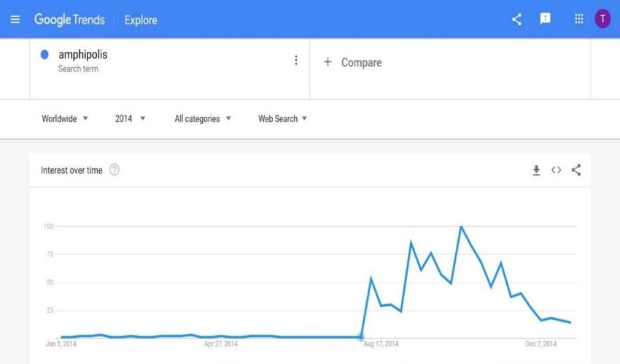Expand the Worldwide region dropdown
Viewport: 620px width, 364px height.
(x=65, y=119)
